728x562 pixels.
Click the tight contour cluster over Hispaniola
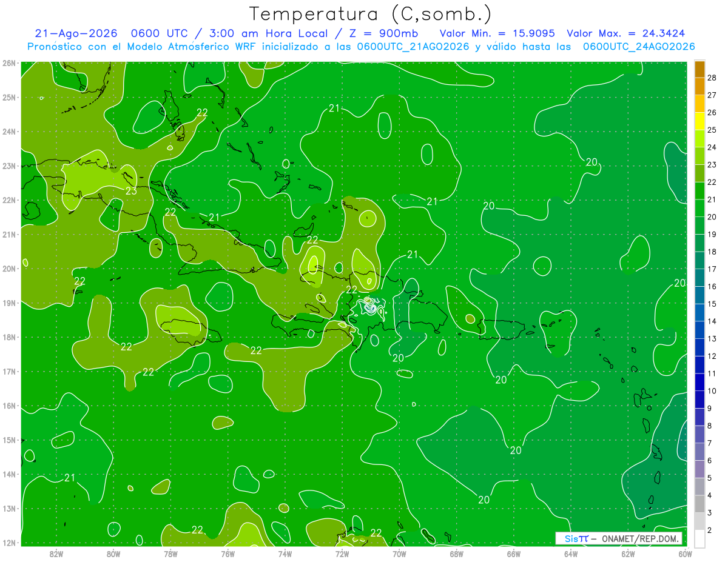pos(371,306)
